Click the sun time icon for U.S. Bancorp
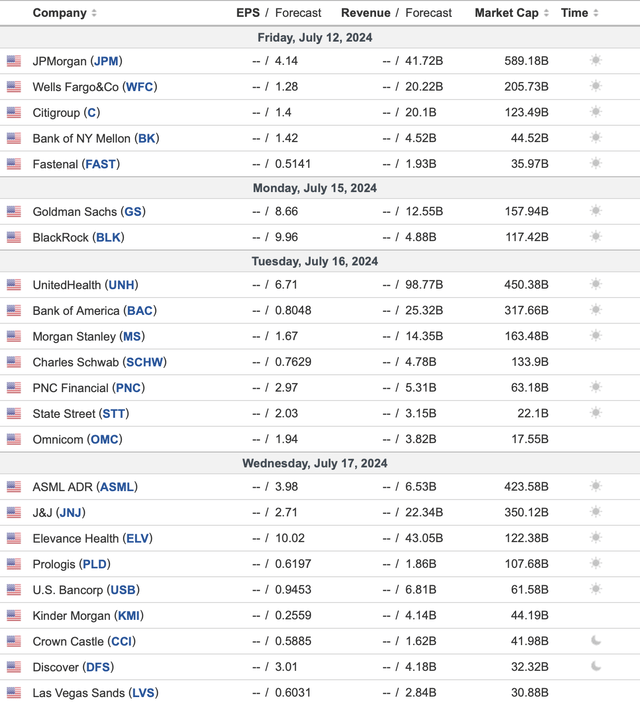 click(595, 589)
